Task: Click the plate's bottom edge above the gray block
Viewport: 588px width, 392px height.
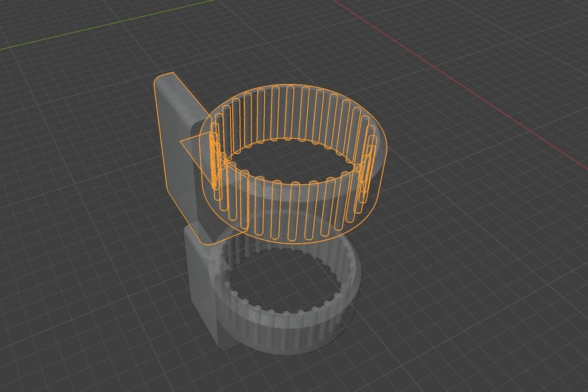Action: click(201, 236)
